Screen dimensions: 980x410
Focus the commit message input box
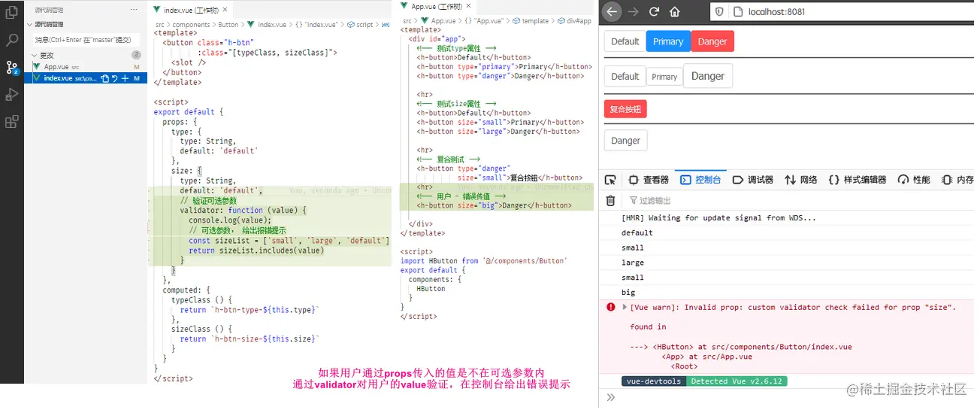pyautogui.click(x=85, y=39)
